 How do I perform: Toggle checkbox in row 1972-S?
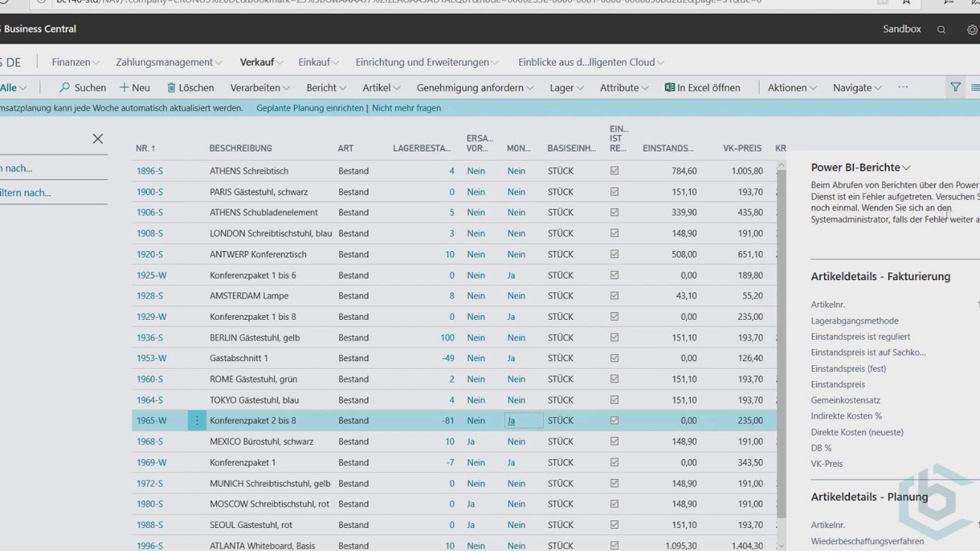point(614,483)
